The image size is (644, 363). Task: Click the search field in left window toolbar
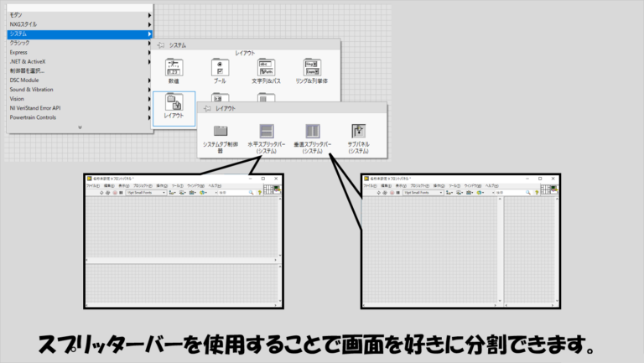(231, 192)
